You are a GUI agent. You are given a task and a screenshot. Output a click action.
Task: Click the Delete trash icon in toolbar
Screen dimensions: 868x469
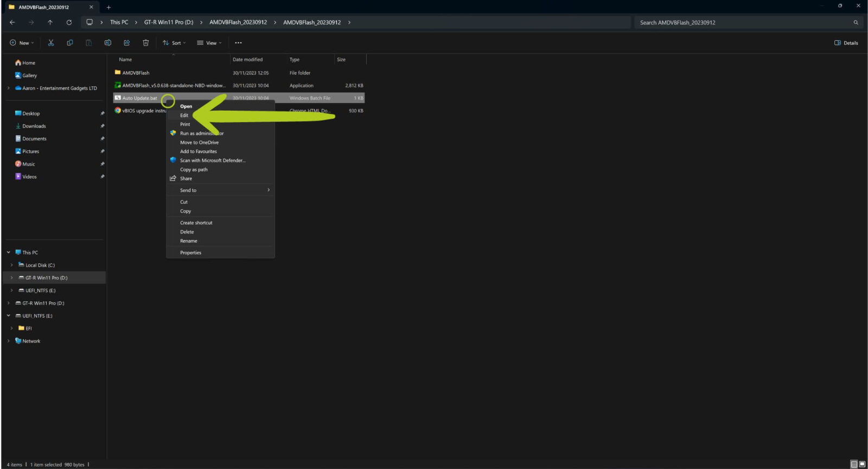tap(145, 43)
